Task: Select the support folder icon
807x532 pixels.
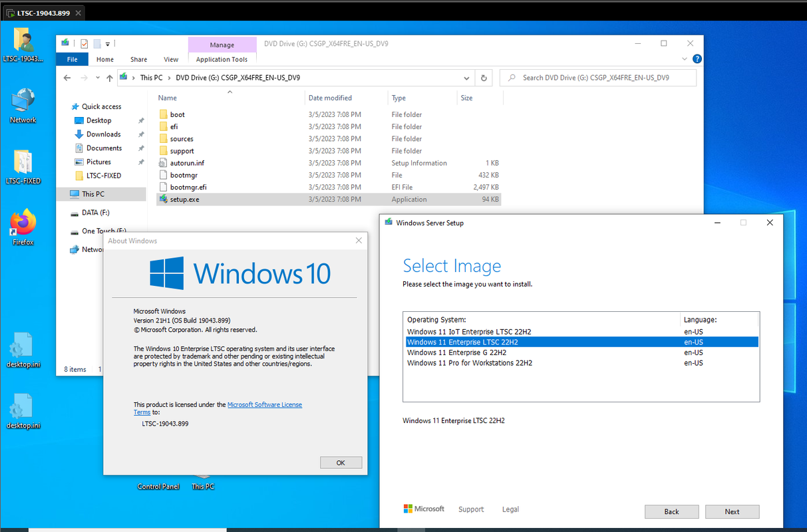Action: (x=164, y=151)
